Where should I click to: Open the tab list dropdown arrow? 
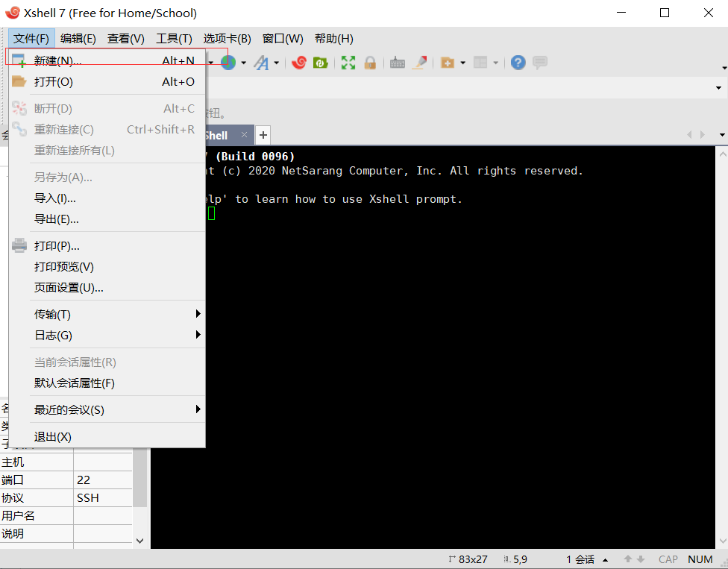tap(722, 135)
